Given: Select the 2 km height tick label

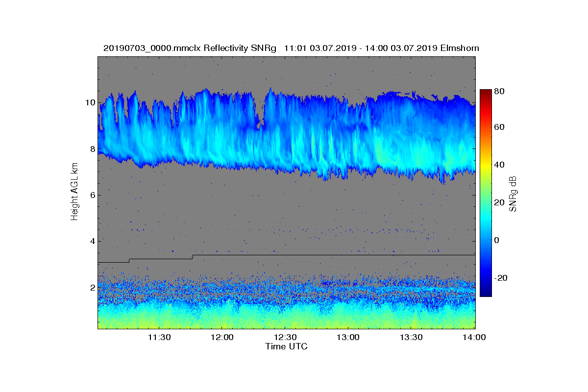Looking at the screenshot, I should [93, 288].
